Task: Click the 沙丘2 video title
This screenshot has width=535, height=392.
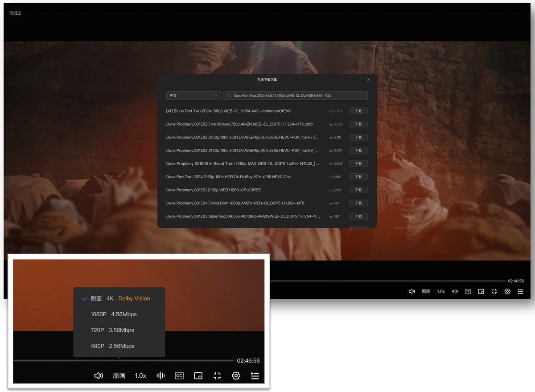Action: pos(15,13)
